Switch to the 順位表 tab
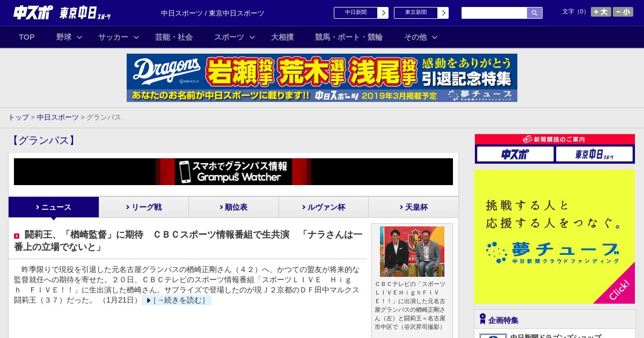The image size is (644, 338). (x=233, y=207)
